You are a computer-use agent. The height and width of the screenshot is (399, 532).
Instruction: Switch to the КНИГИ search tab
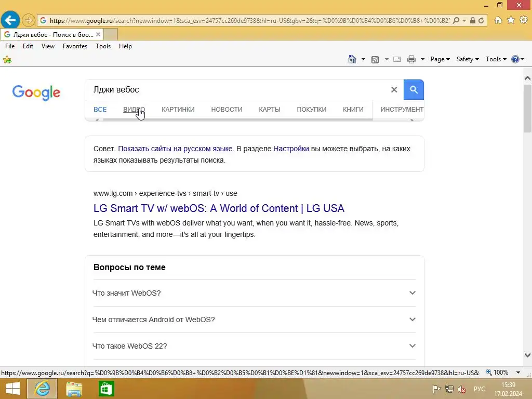tap(353, 109)
